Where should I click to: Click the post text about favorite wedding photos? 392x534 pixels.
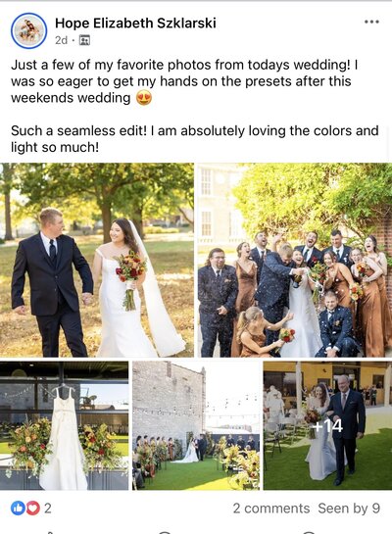[x=184, y=81]
